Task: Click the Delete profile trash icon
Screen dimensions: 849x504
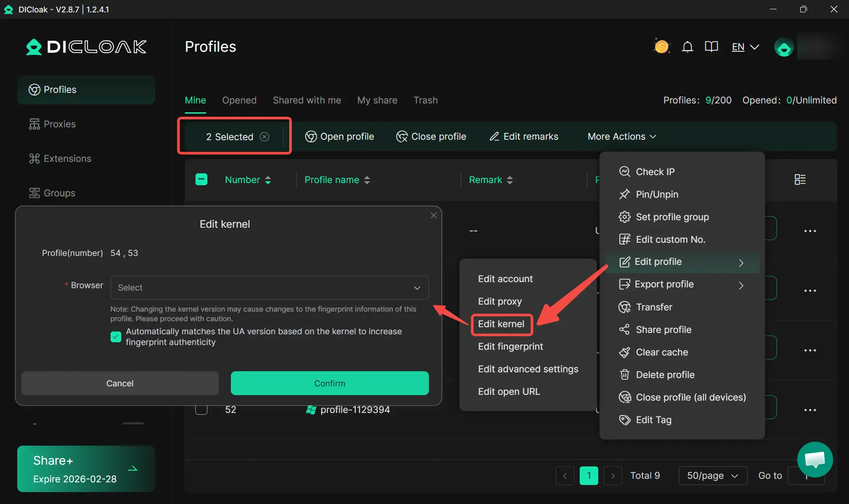Action: click(x=624, y=375)
